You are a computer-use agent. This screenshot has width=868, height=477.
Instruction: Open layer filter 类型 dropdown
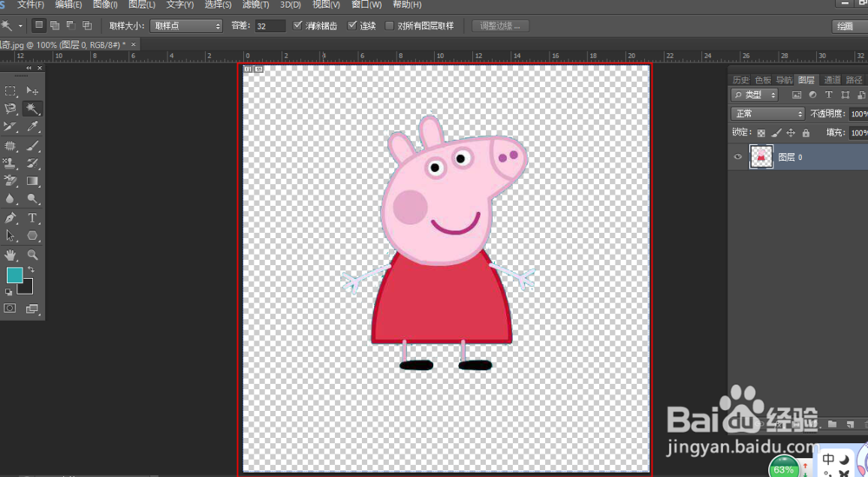coord(754,95)
